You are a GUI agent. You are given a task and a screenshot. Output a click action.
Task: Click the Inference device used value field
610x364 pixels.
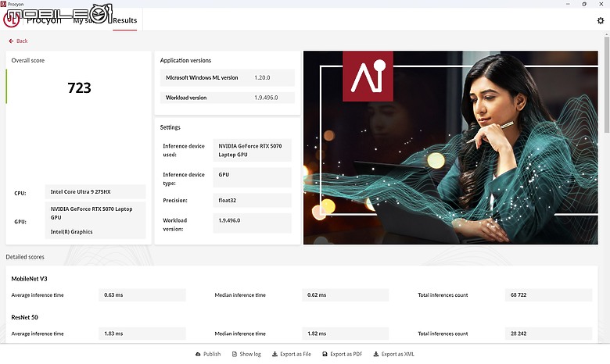coord(252,150)
